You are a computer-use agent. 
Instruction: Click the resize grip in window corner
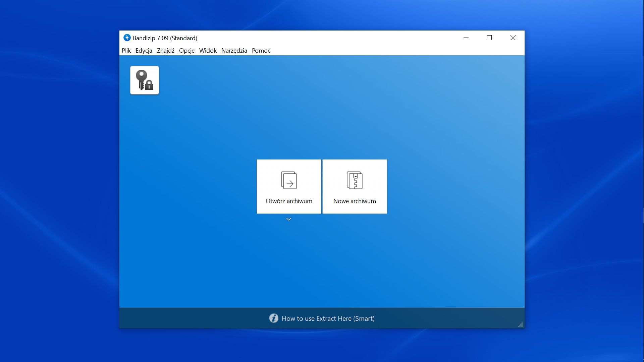pos(521,324)
